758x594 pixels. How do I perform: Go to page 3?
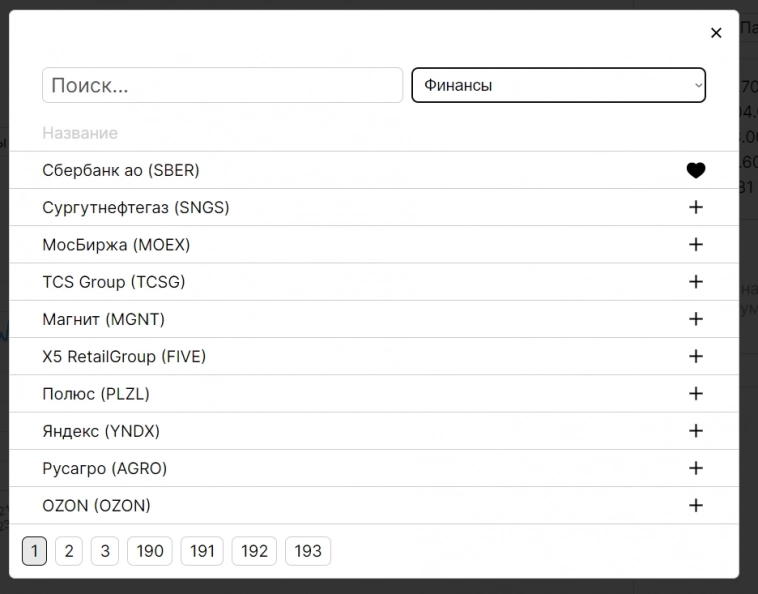(x=105, y=551)
